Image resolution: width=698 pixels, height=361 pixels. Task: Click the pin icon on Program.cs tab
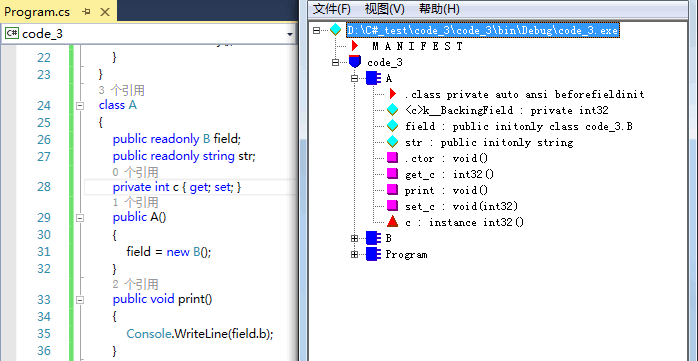coord(86,12)
